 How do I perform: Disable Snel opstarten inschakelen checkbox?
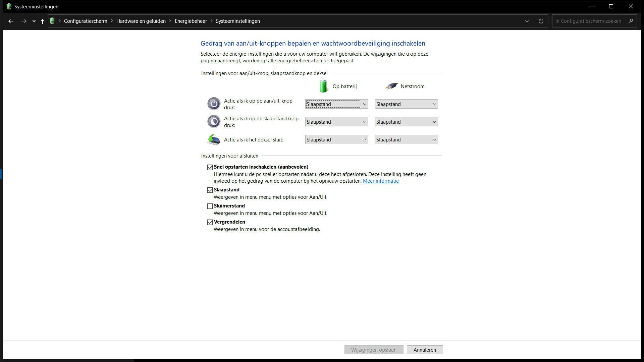coord(210,167)
